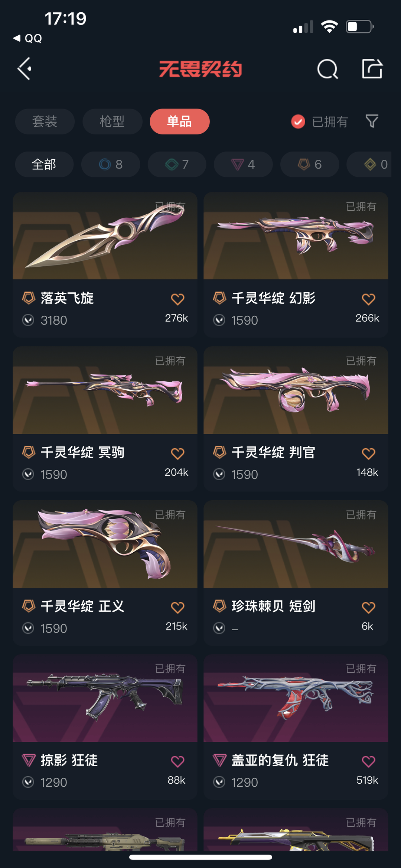Open the search magnifier icon

point(327,69)
